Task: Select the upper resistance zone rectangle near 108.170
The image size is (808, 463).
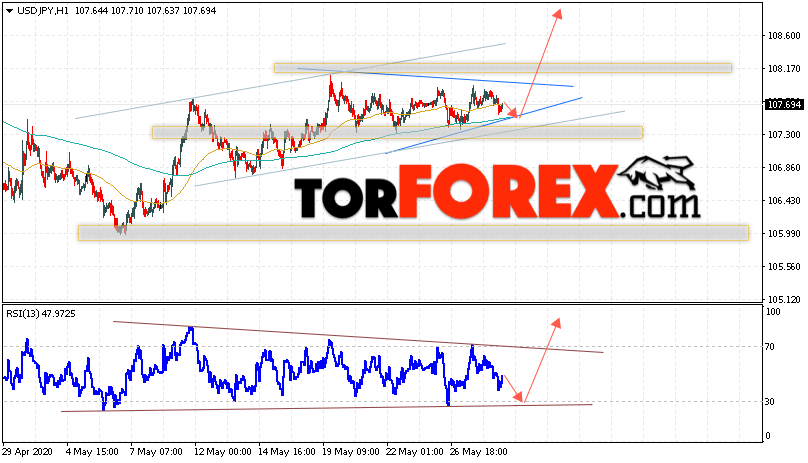Action: point(502,68)
